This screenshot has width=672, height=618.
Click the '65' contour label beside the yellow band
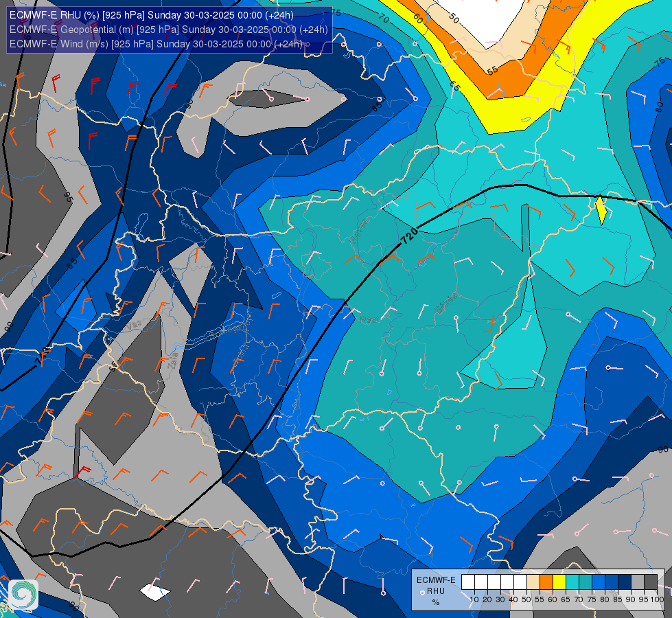coord(454,87)
